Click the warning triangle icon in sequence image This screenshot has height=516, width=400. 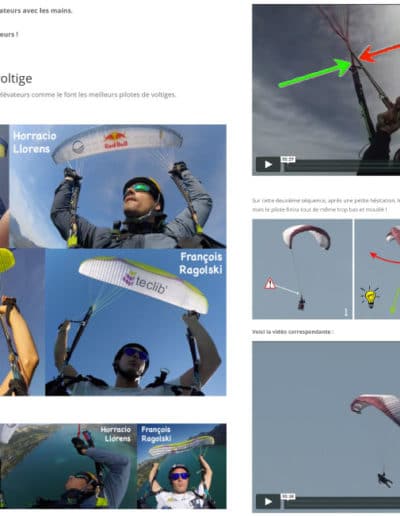tap(270, 283)
